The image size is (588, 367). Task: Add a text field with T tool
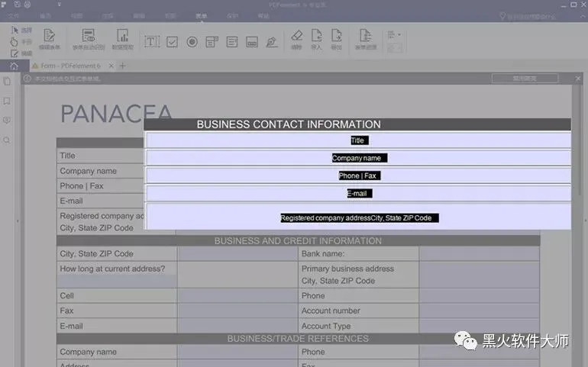click(152, 42)
